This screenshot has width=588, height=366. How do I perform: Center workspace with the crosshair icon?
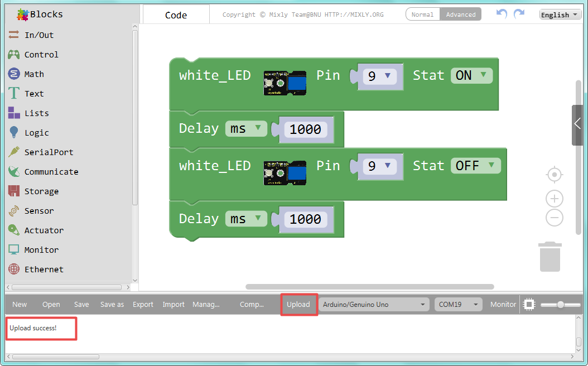[x=555, y=175]
